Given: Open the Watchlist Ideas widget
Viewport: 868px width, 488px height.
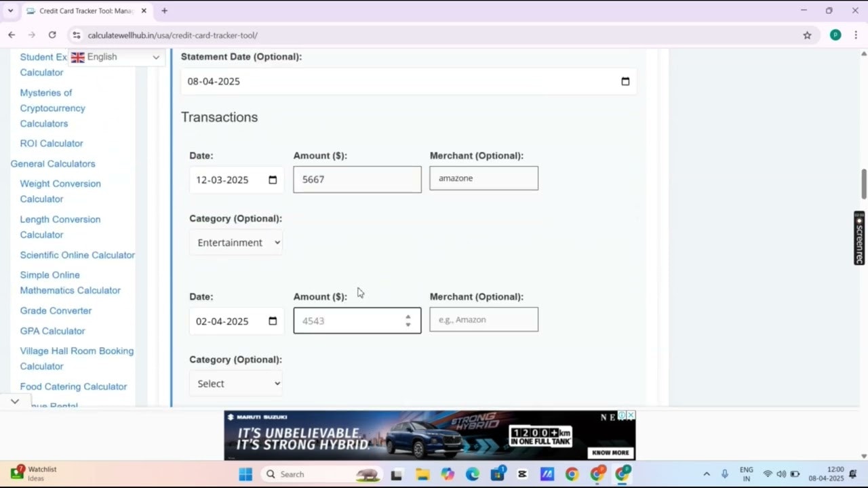Looking at the screenshot, I should 34,473.
